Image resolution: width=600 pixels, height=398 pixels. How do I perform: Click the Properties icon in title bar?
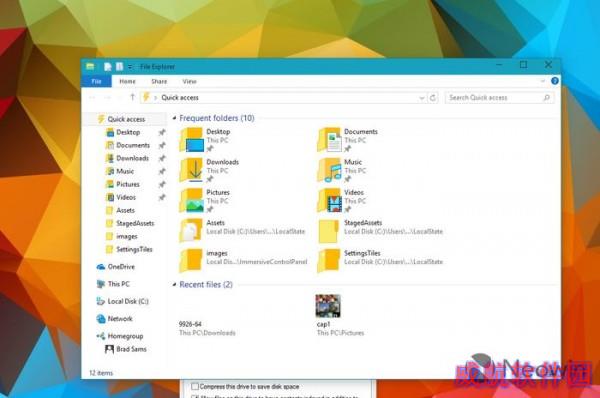click(x=108, y=67)
